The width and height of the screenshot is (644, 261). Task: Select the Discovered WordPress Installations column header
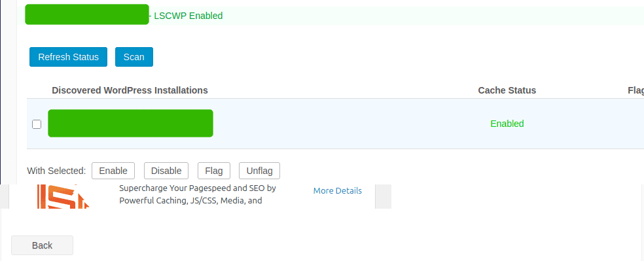[x=130, y=90]
